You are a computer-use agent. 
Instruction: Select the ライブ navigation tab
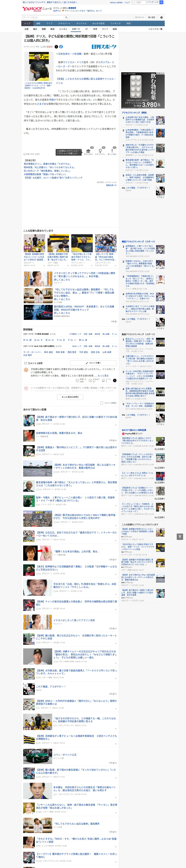click(49, 24)
